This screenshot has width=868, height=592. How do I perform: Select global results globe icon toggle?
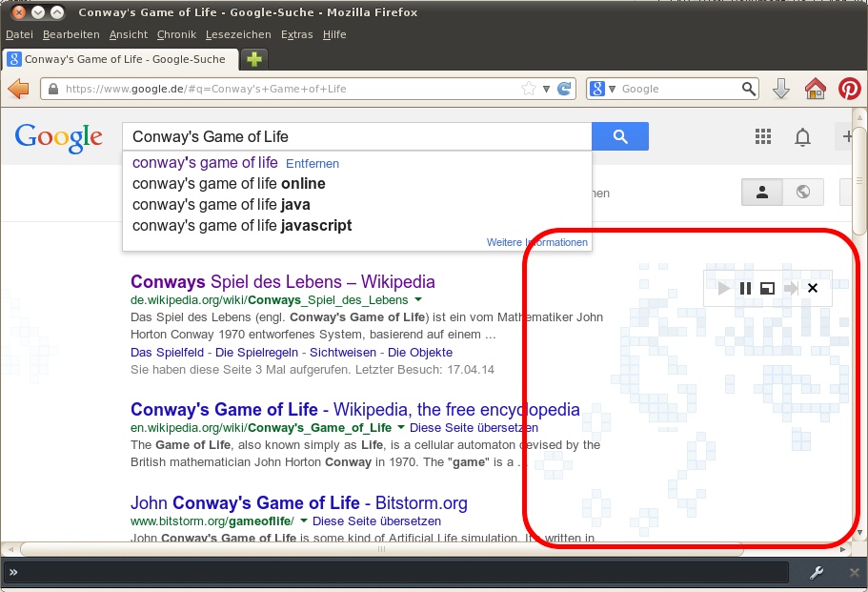[803, 193]
